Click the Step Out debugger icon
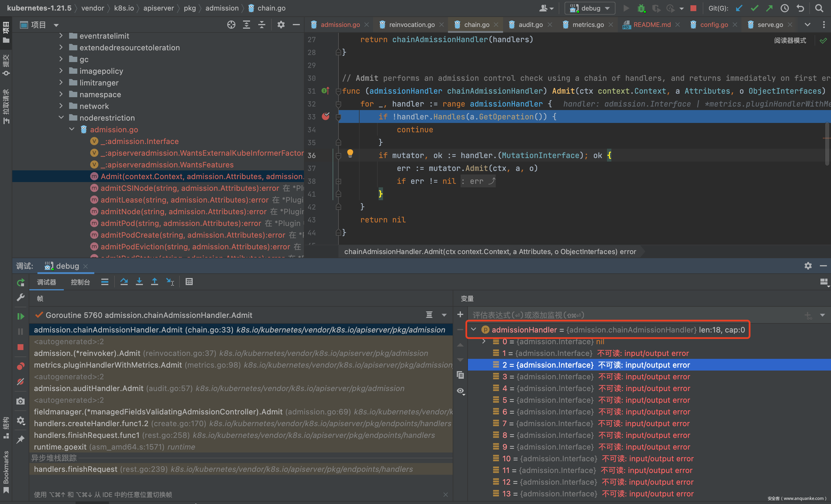Image resolution: width=831 pixels, height=504 pixels. pyautogui.click(x=155, y=282)
